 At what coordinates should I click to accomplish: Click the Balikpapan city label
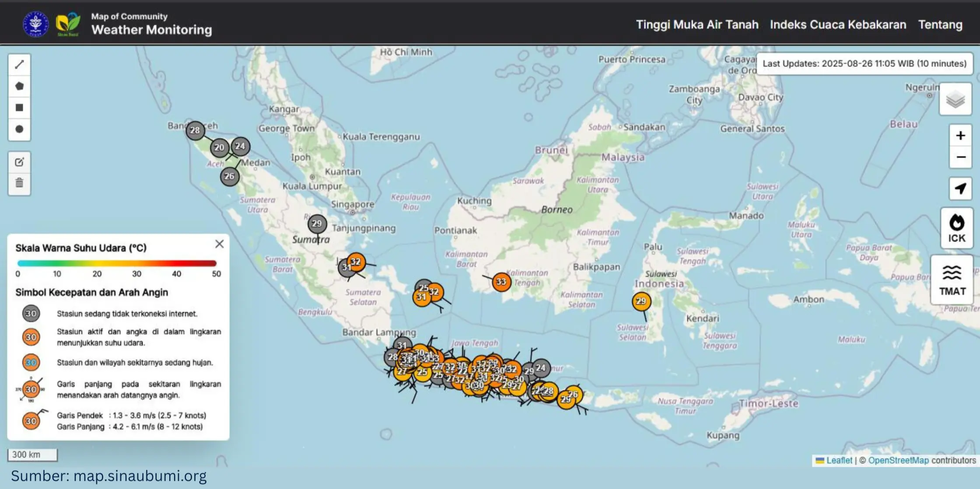597,267
